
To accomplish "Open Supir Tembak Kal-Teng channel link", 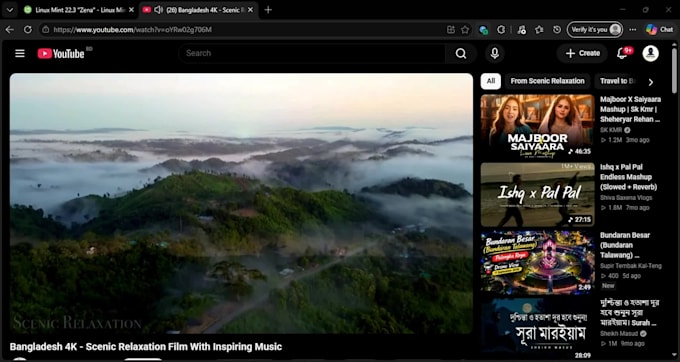I will (x=631, y=266).
